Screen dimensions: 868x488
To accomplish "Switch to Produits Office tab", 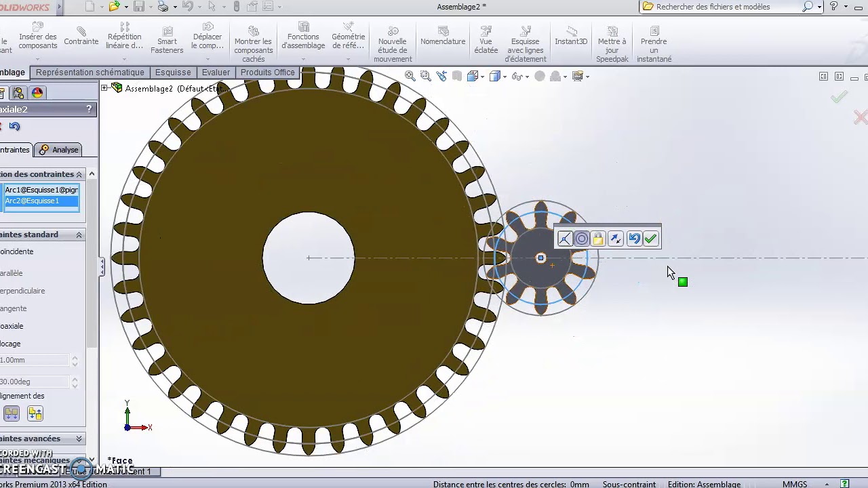I will pyautogui.click(x=268, y=73).
